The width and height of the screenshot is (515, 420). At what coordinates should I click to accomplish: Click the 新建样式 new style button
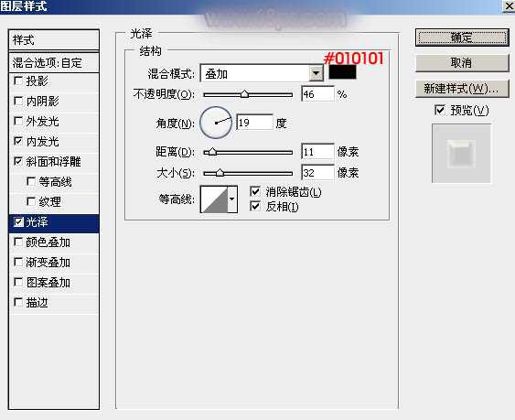pyautogui.click(x=462, y=89)
